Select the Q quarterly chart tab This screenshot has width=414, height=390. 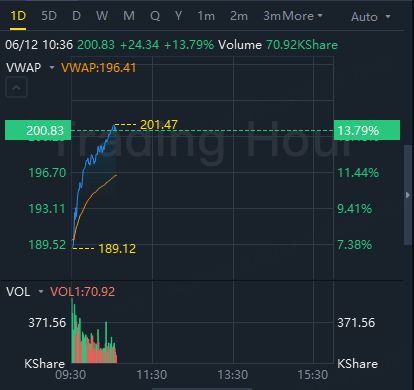pos(155,16)
